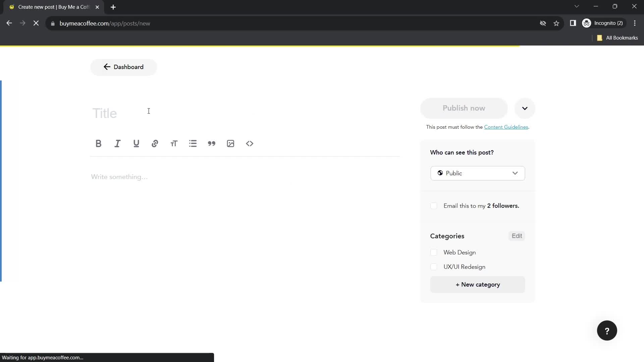Insert a blockquote
The image size is (644, 362).
[212, 143]
